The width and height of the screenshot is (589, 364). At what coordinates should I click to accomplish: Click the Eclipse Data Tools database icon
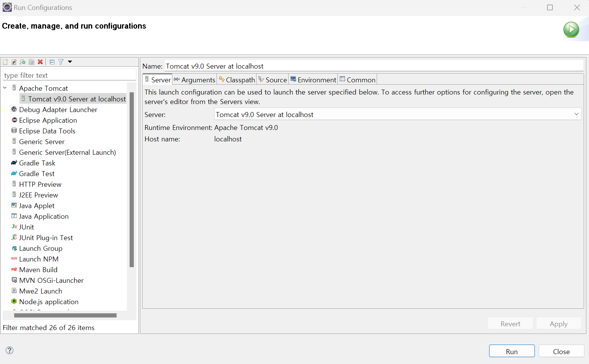14,131
